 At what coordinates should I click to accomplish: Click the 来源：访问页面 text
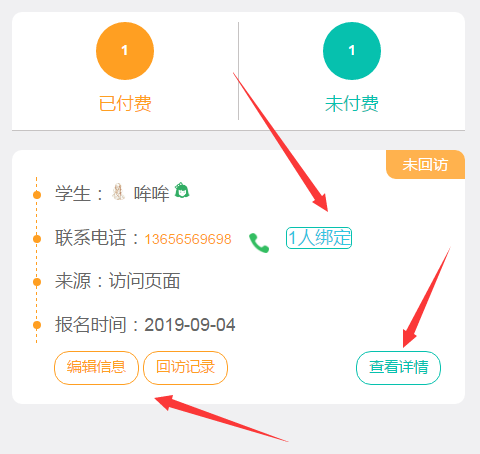click(x=118, y=281)
